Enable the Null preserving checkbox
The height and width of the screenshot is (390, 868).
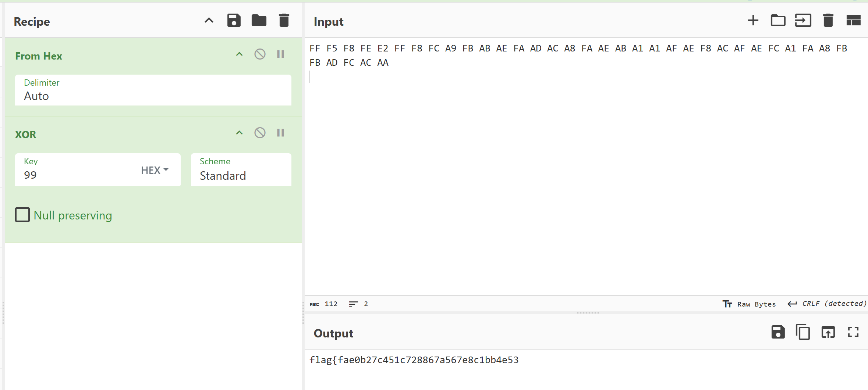pos(22,215)
